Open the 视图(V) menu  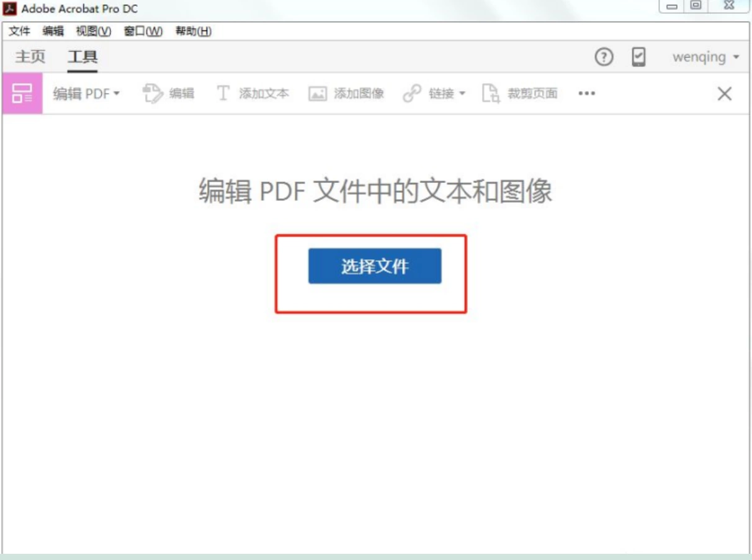(94, 31)
